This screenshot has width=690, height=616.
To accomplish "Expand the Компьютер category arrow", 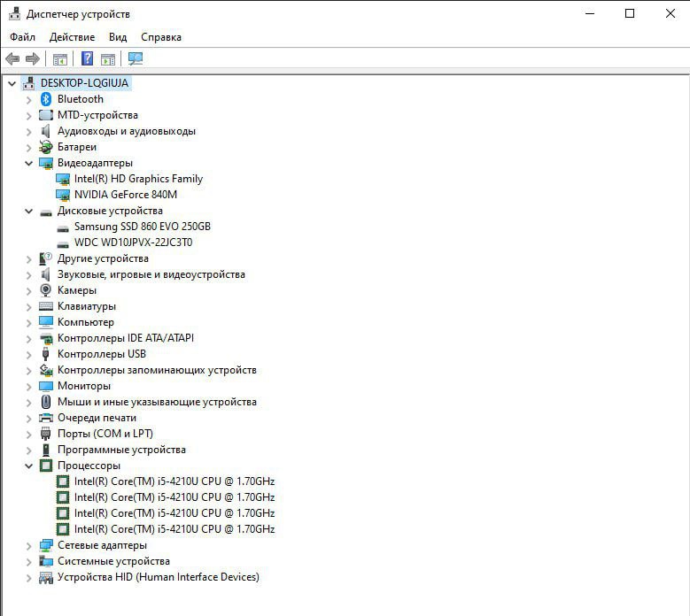I will [x=28, y=323].
